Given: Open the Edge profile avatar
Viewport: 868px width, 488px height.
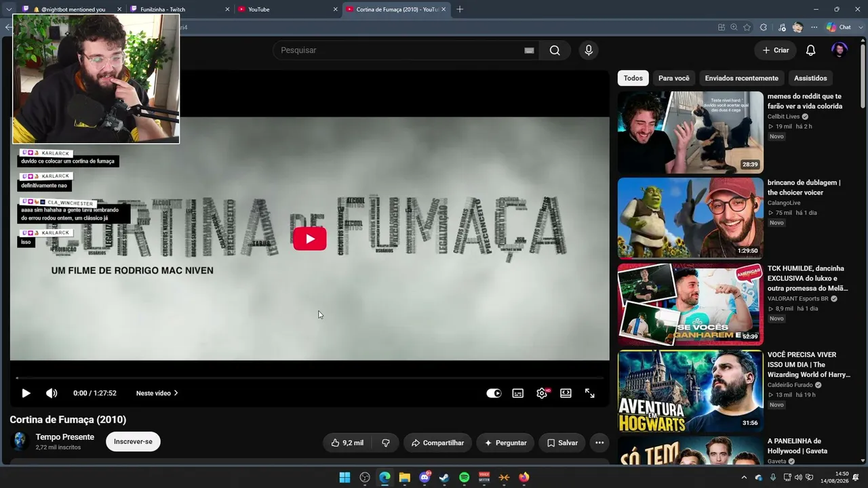Looking at the screenshot, I should (797, 27).
